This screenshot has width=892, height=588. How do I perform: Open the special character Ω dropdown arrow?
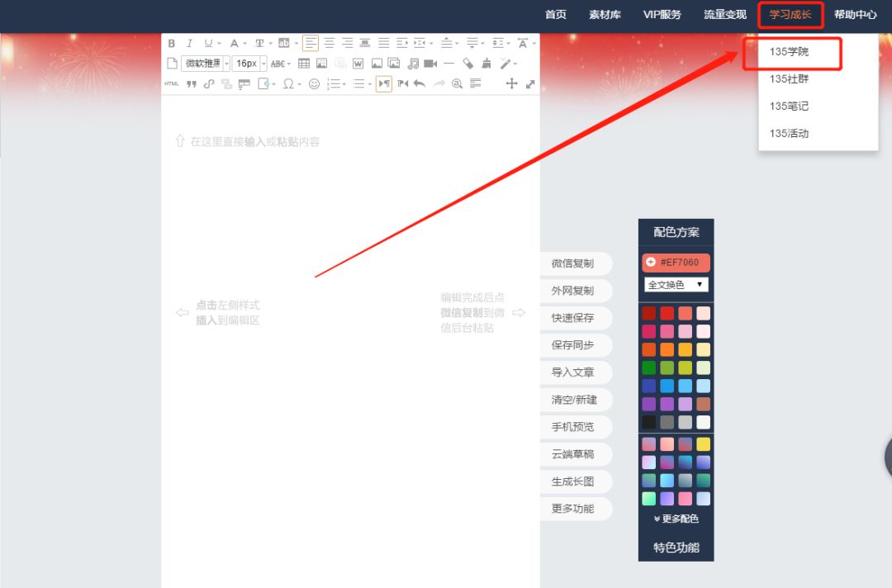[299, 85]
